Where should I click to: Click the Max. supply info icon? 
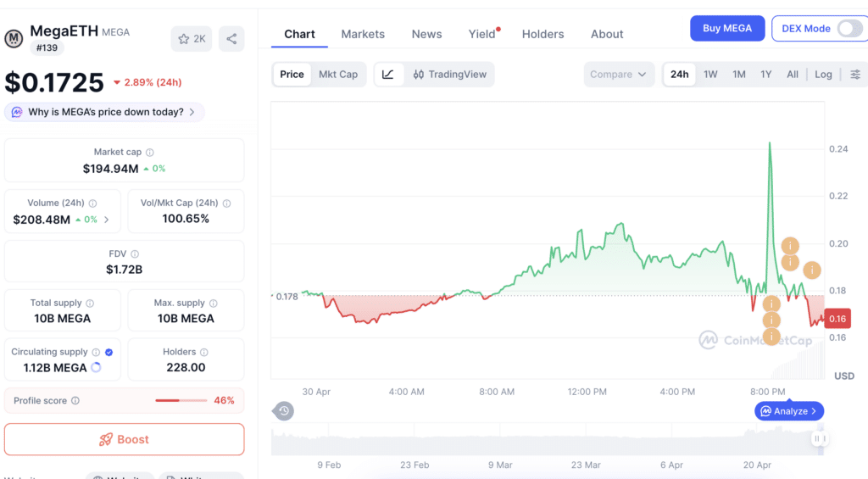(x=214, y=304)
